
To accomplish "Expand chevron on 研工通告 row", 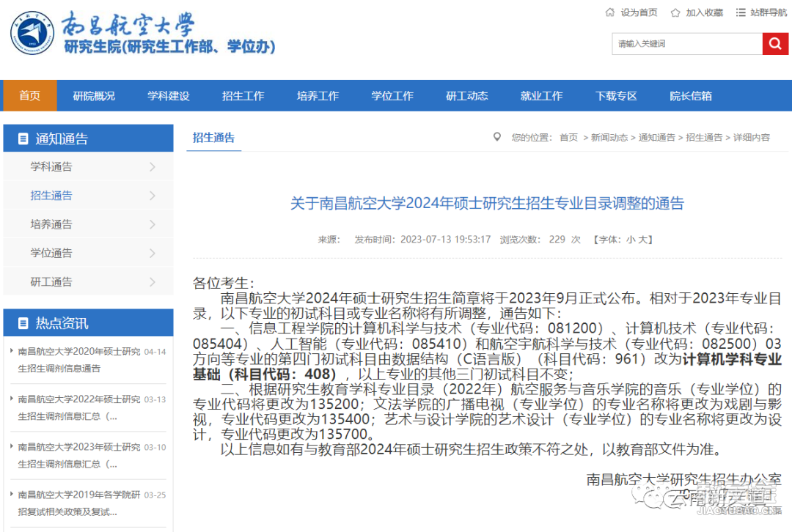I will click(x=152, y=282).
